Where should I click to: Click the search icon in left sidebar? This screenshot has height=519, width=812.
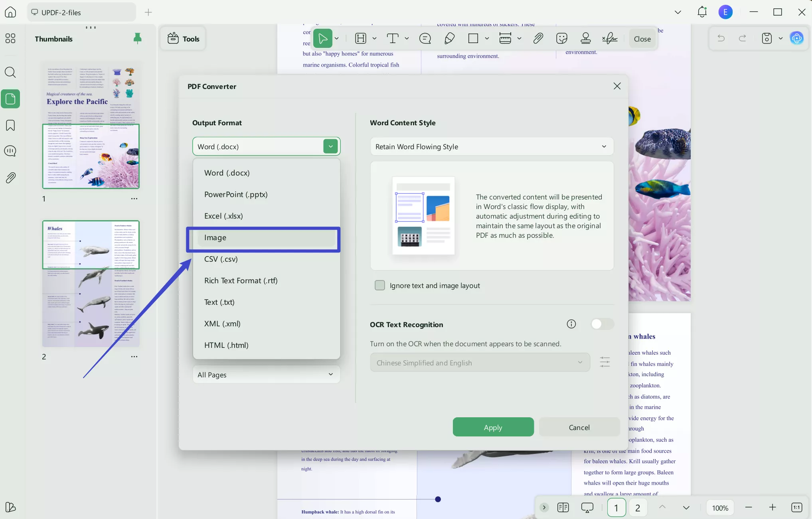10,72
